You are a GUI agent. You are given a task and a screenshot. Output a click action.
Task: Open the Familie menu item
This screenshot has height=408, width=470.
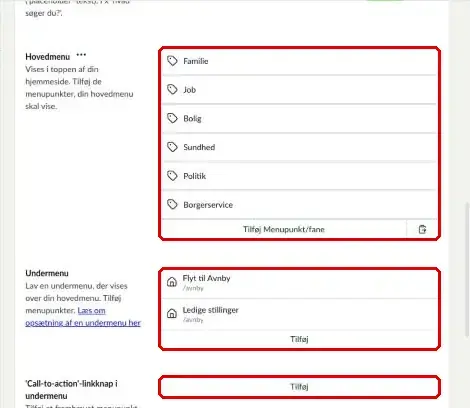(299, 61)
